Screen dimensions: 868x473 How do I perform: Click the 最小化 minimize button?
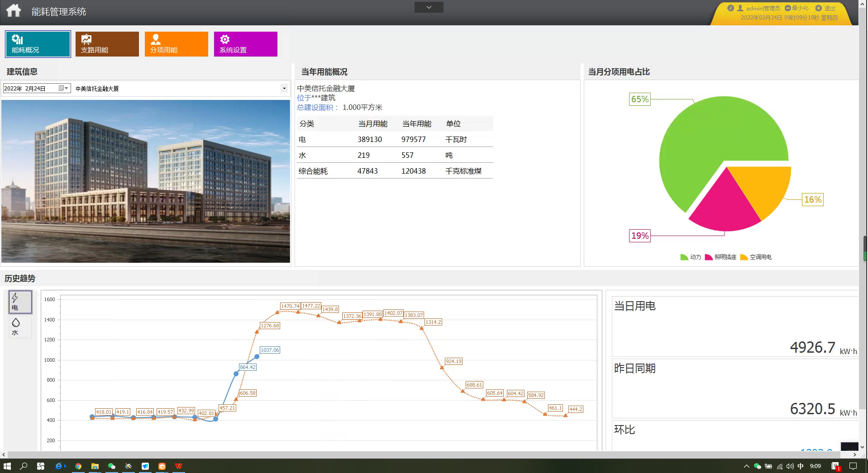pos(796,8)
